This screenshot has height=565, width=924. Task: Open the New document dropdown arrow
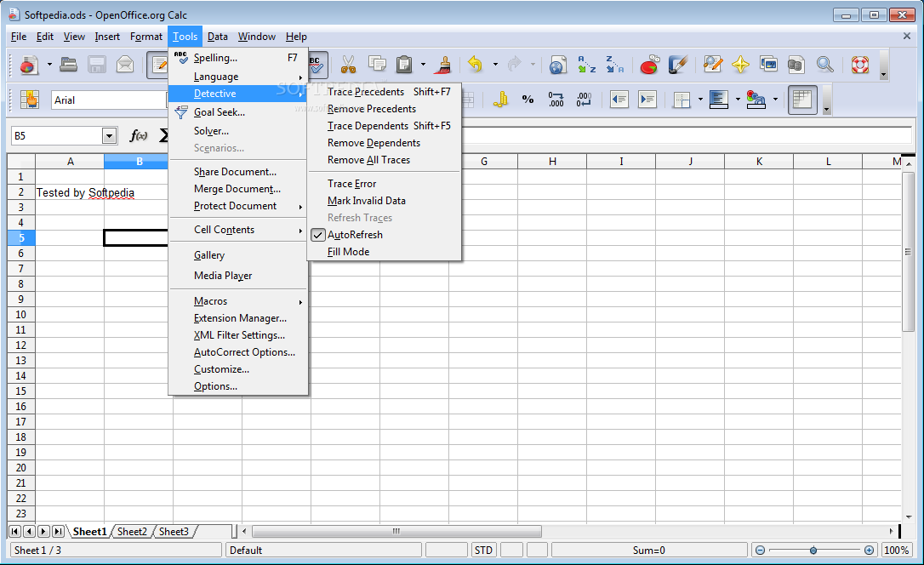pos(49,64)
